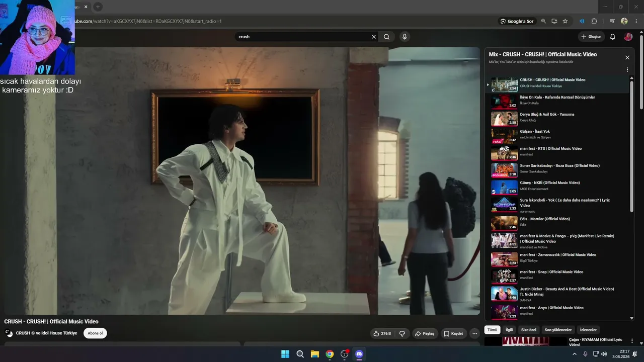The image size is (644, 362).
Task: Open File Explorer from the taskbar
Action: click(x=314, y=354)
